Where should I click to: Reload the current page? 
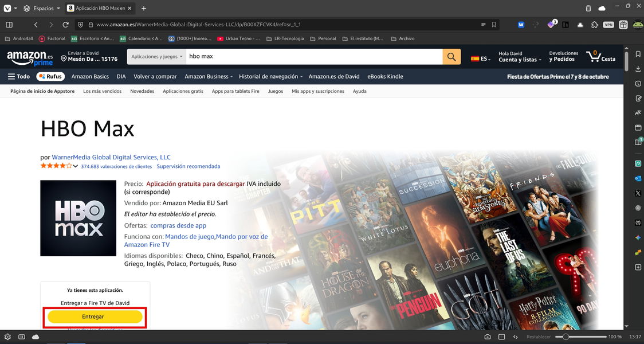click(65, 25)
